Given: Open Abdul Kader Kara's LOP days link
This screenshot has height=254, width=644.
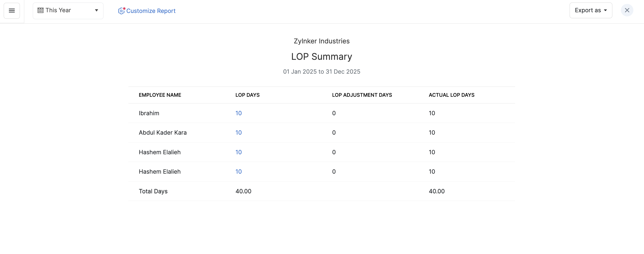Looking at the screenshot, I should coord(238,133).
